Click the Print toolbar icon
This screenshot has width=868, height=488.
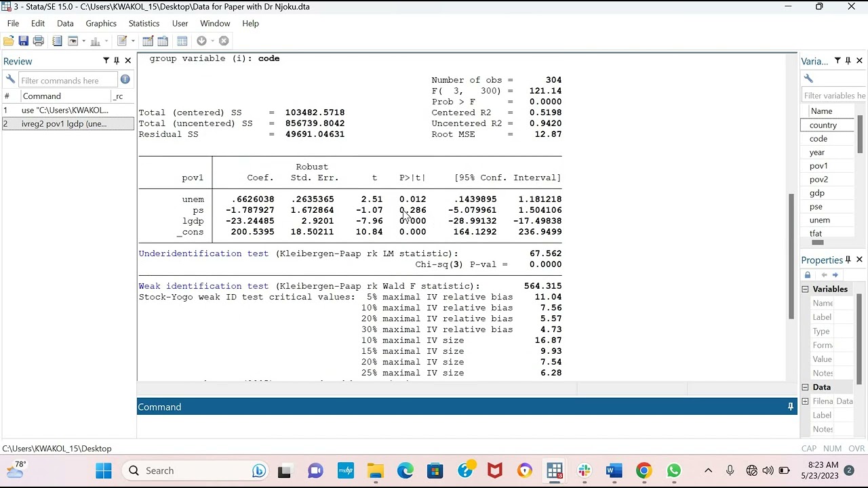pyautogui.click(x=39, y=41)
